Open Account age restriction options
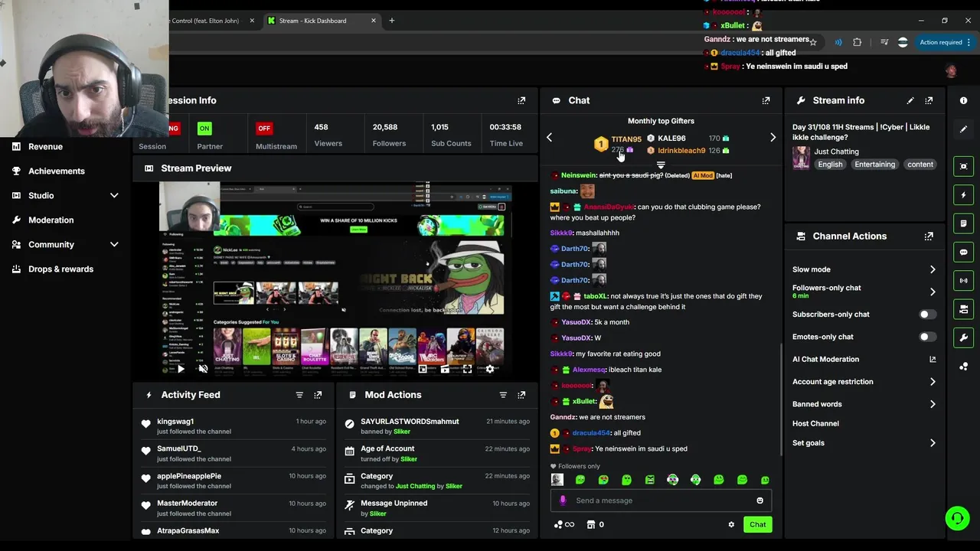The height and width of the screenshot is (551, 980). tap(864, 382)
